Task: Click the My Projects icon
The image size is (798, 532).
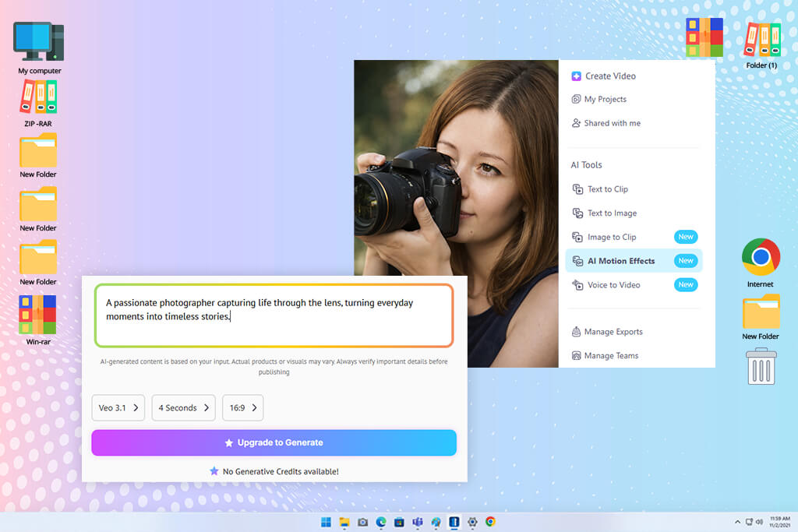Action: point(576,99)
